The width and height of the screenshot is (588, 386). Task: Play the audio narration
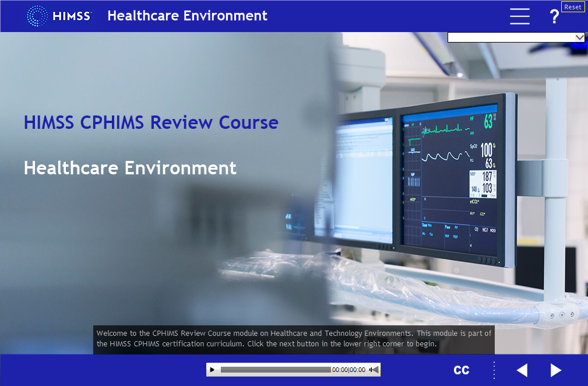coord(212,370)
